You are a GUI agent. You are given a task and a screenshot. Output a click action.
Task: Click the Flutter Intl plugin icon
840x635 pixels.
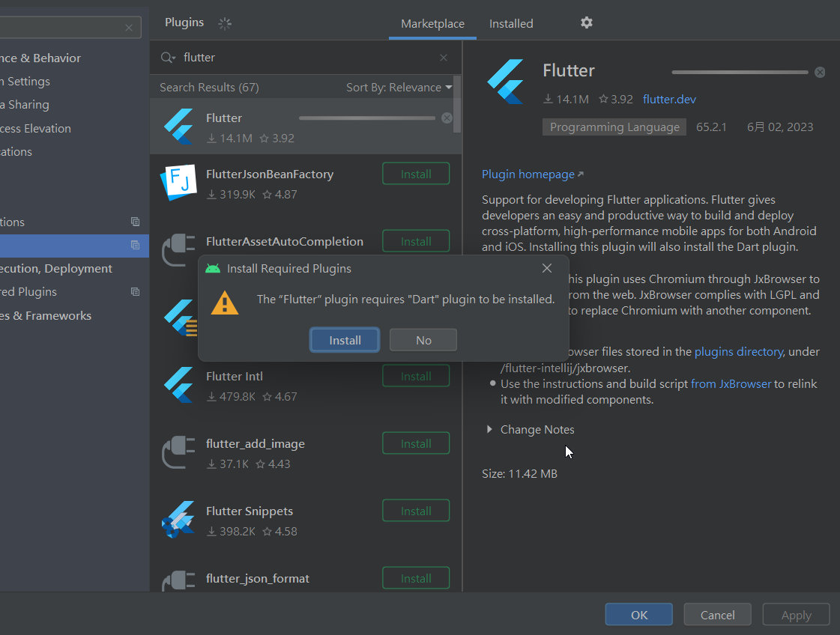(x=178, y=384)
